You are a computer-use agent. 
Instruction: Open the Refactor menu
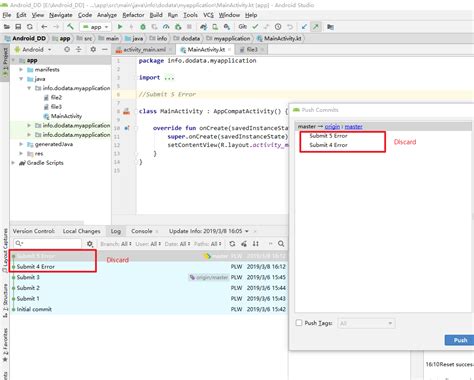click(x=133, y=15)
